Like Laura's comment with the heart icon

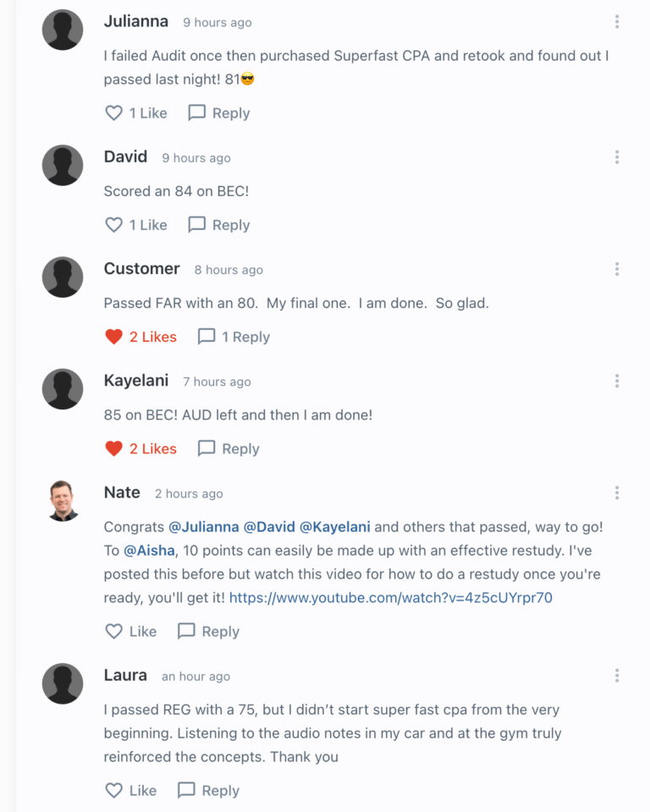(113, 790)
